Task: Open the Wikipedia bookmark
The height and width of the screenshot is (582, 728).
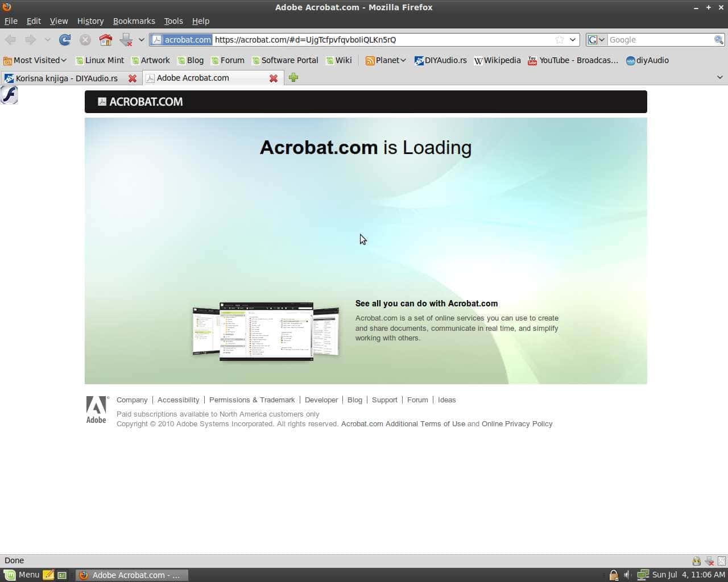Action: [497, 60]
